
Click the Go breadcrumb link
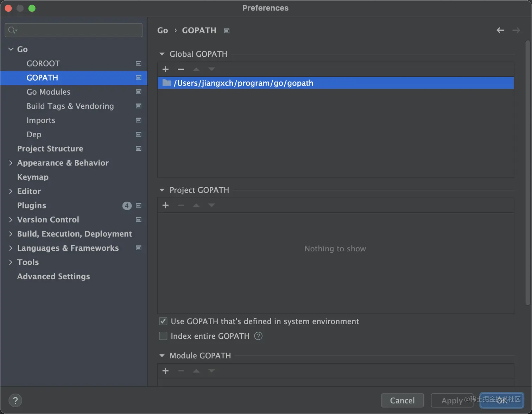163,30
